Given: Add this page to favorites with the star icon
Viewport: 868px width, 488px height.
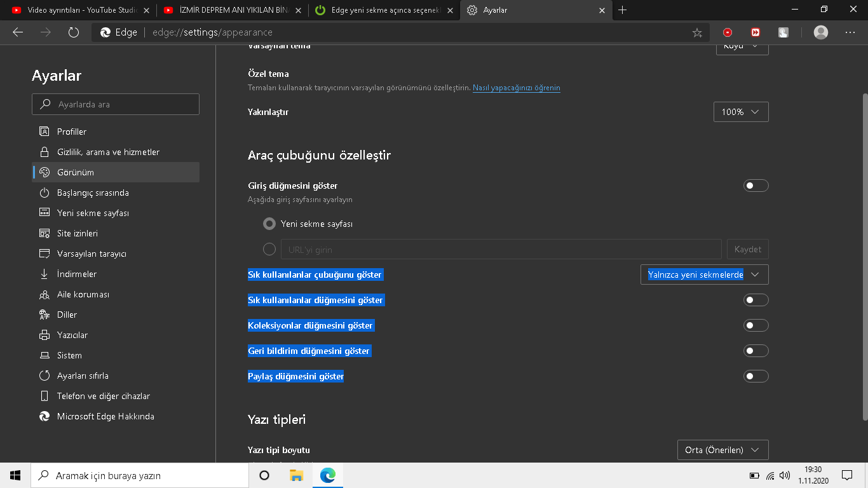Looking at the screenshot, I should 697,32.
